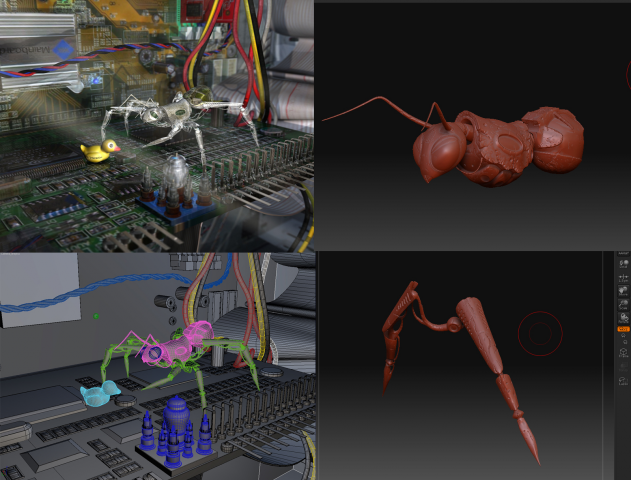Toggle the orange XYZ rotation mode button
This screenshot has height=480, width=631.
pyautogui.click(x=623, y=329)
